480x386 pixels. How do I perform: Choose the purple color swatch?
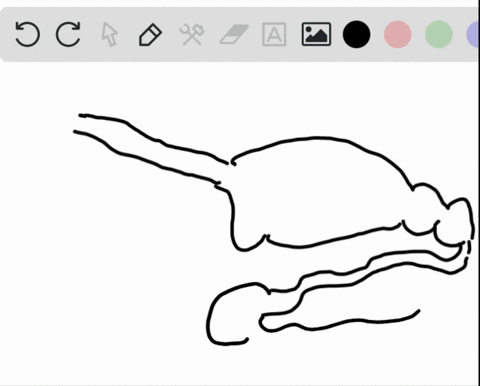point(473,34)
